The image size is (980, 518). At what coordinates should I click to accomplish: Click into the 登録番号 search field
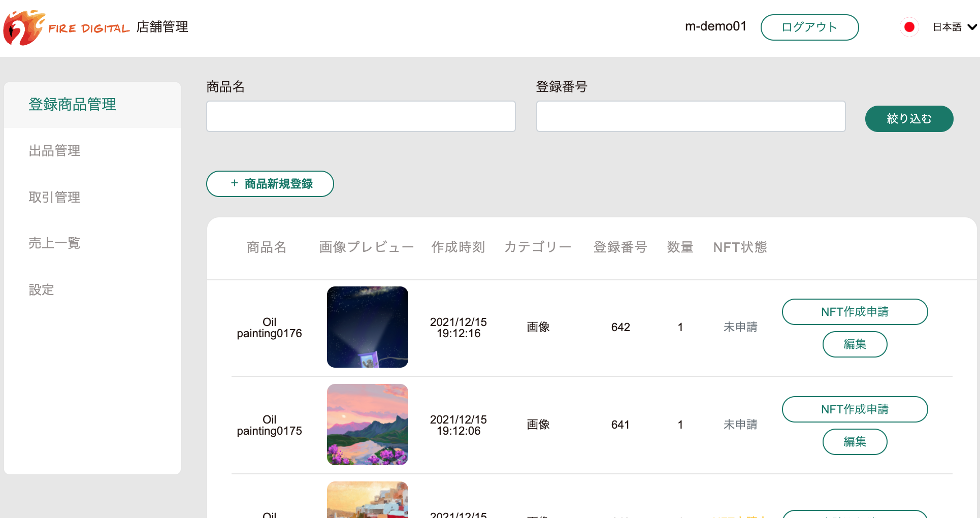pyautogui.click(x=691, y=116)
